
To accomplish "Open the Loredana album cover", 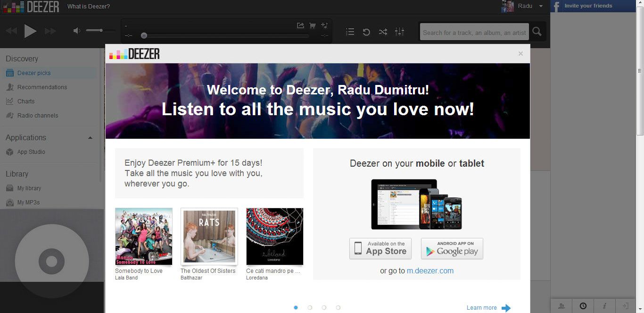I will click(275, 237).
